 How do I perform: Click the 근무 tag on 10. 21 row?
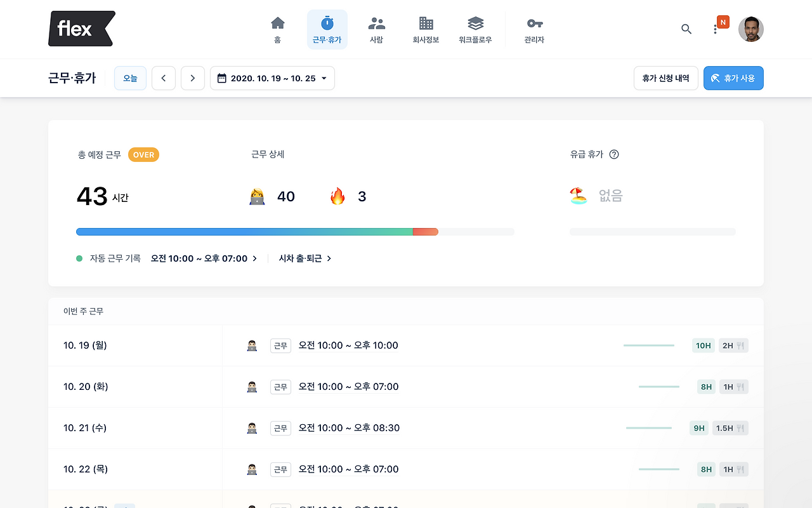pos(280,428)
